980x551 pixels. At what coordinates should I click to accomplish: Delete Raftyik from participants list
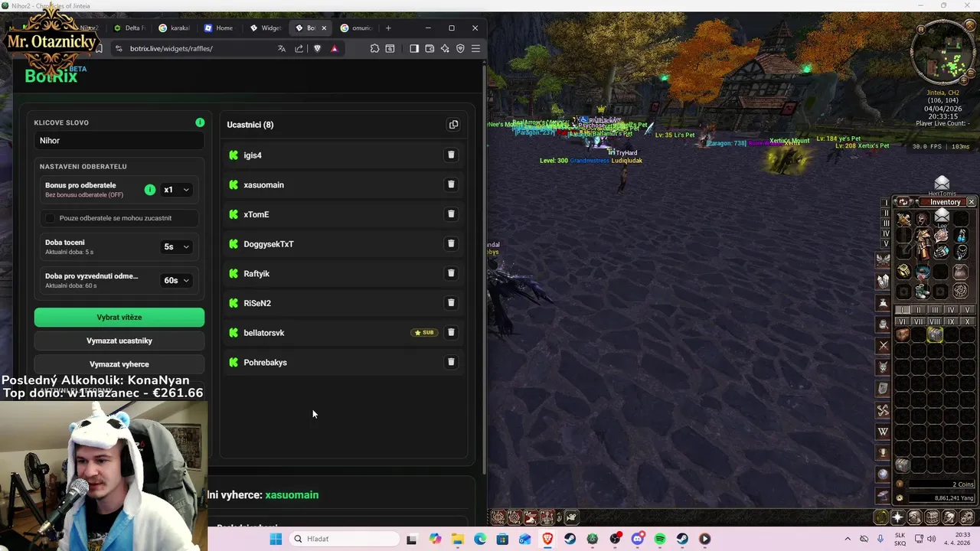(x=451, y=273)
